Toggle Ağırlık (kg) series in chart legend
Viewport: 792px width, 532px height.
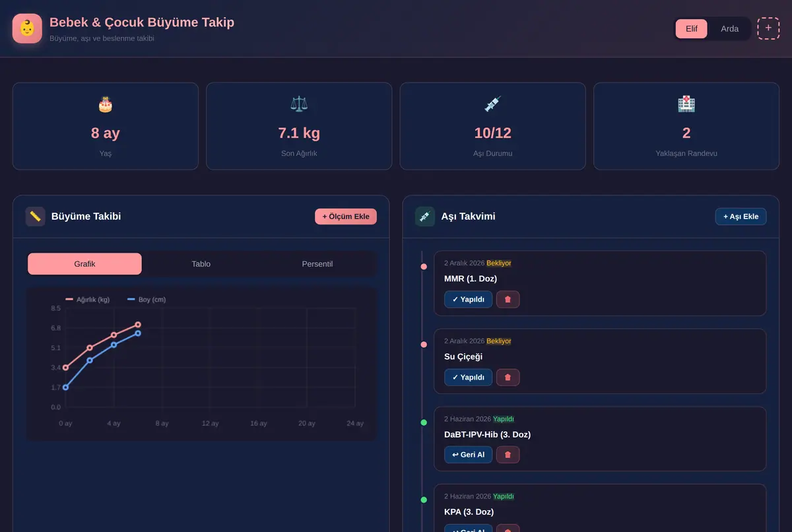click(x=88, y=300)
